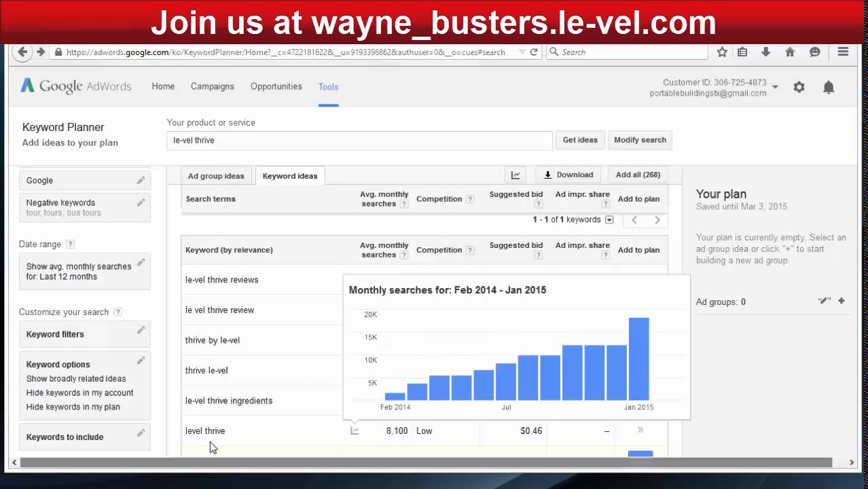
Task: Edit Keyword filters with the pencil icon
Action: tap(141, 330)
